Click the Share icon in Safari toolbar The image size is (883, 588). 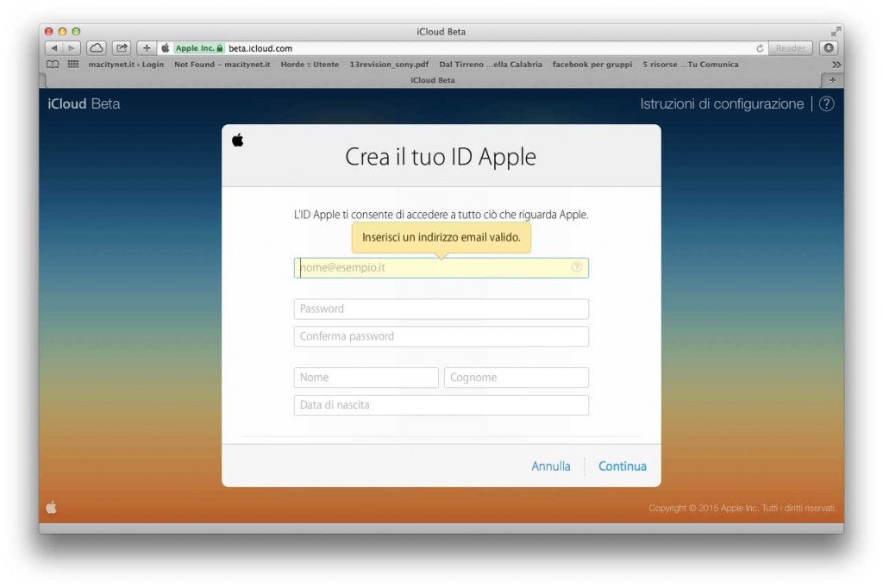[122, 48]
